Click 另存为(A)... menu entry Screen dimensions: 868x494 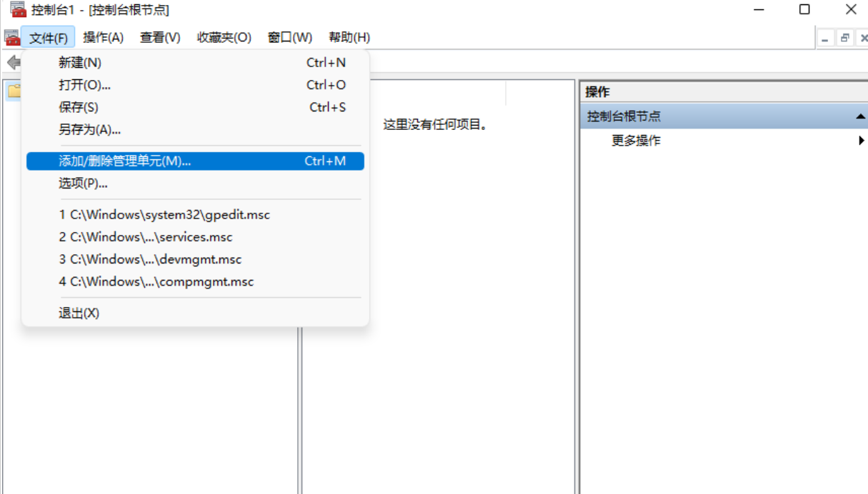point(89,130)
